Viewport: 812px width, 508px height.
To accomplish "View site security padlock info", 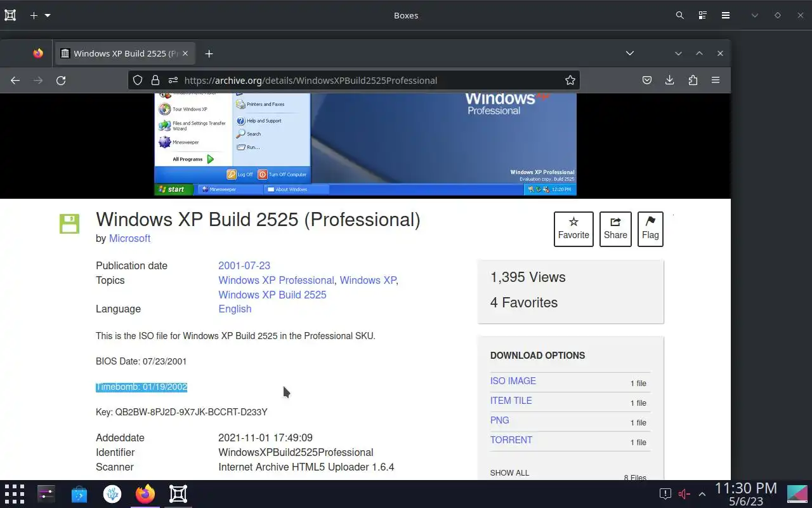I will [155, 80].
